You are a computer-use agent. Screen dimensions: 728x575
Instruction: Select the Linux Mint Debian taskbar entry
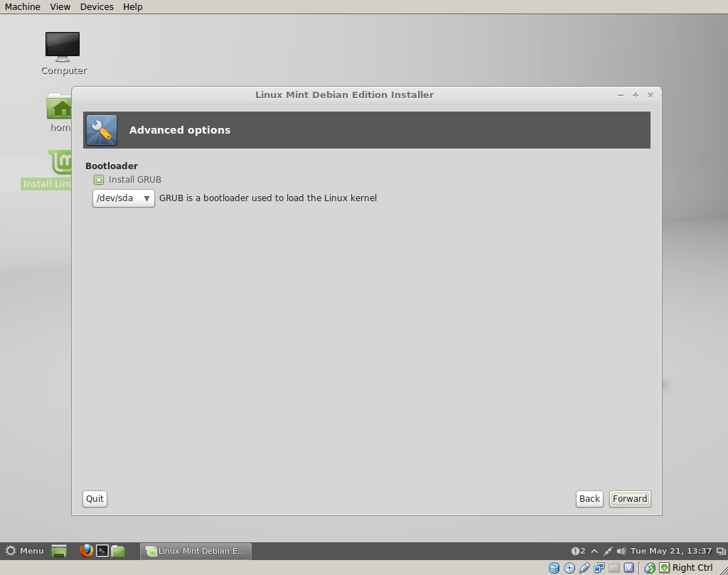(x=196, y=551)
